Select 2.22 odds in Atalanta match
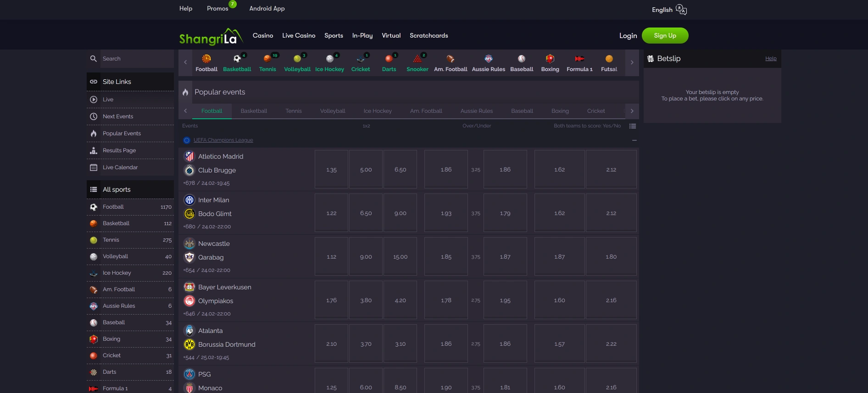Screen dimensions: 868x393 [x=611, y=343]
